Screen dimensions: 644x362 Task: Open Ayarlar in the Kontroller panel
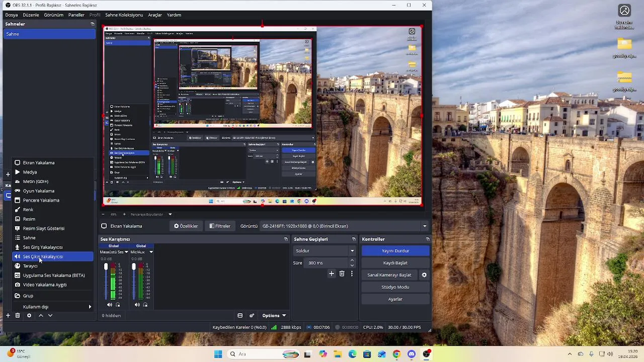pos(395,299)
